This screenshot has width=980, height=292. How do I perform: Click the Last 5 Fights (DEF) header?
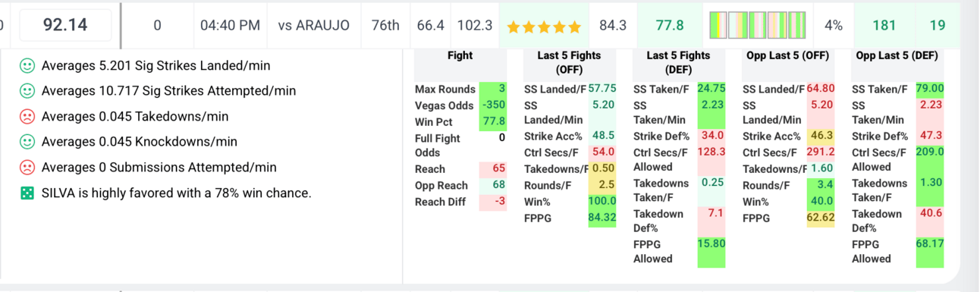(678, 62)
